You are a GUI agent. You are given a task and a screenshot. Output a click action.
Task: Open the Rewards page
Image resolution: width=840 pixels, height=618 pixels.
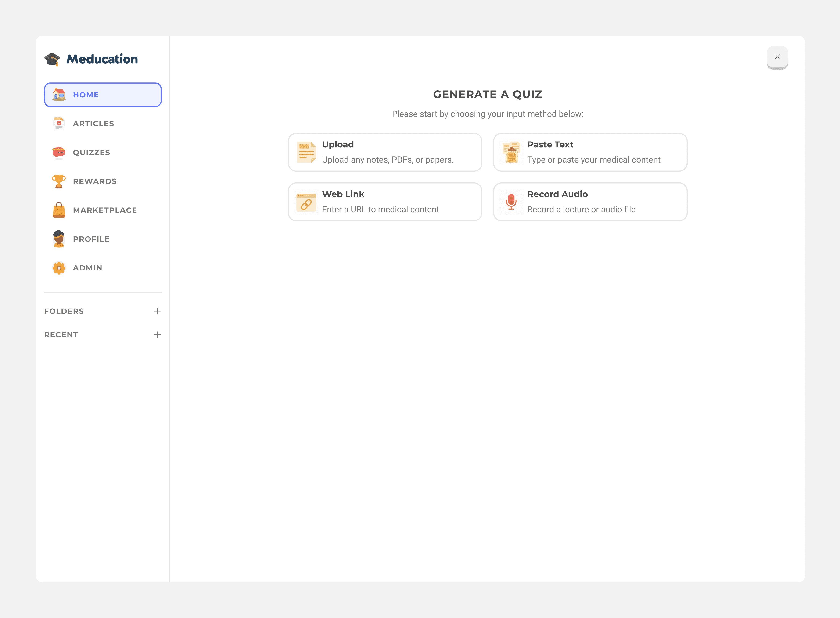(95, 181)
